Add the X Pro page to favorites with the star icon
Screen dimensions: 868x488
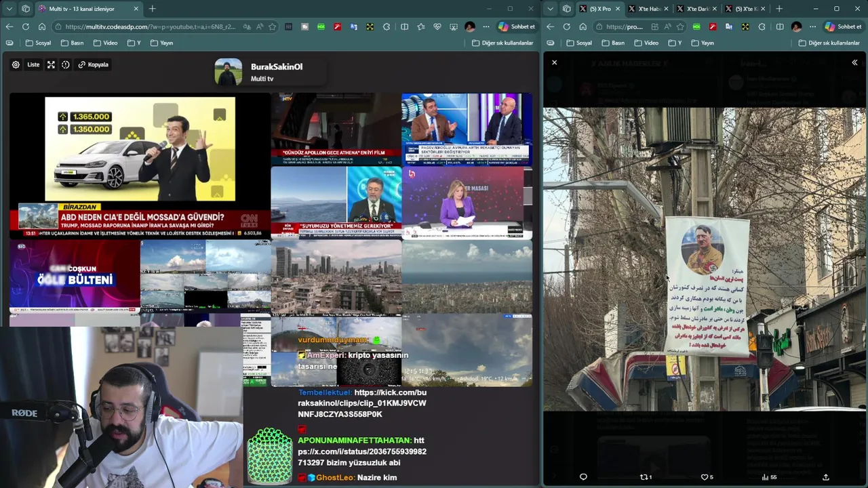pos(680,26)
